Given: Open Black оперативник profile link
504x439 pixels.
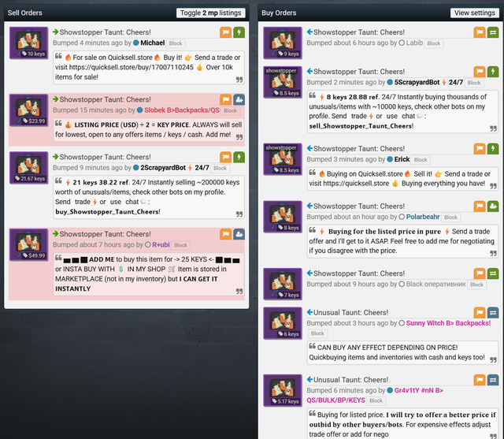Looking at the screenshot, I should tap(435, 285).
